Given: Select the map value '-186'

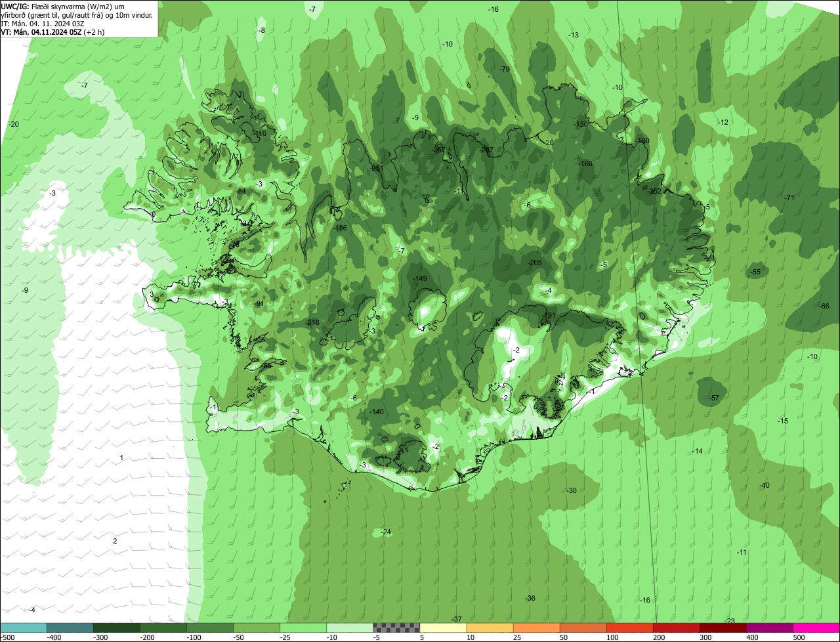Looking at the screenshot, I should click(x=340, y=228).
